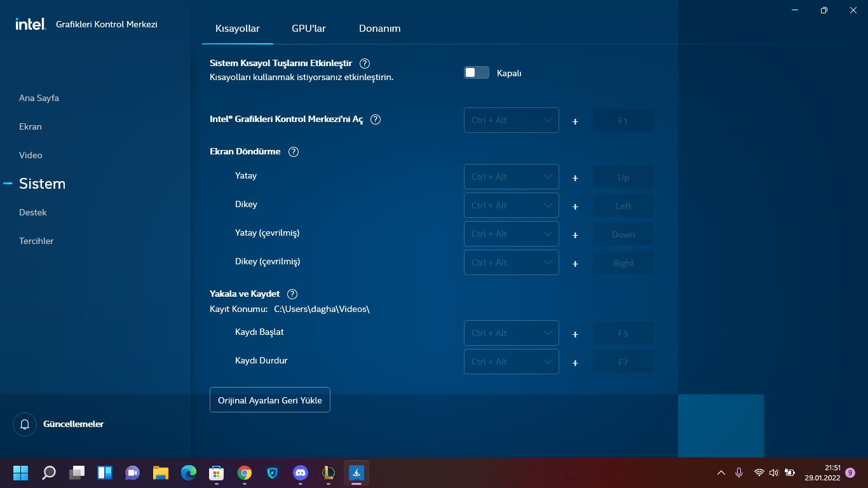
Task: Open the Ctrl + Alt dropdown for Kaydı Durdur
Action: tap(512, 362)
